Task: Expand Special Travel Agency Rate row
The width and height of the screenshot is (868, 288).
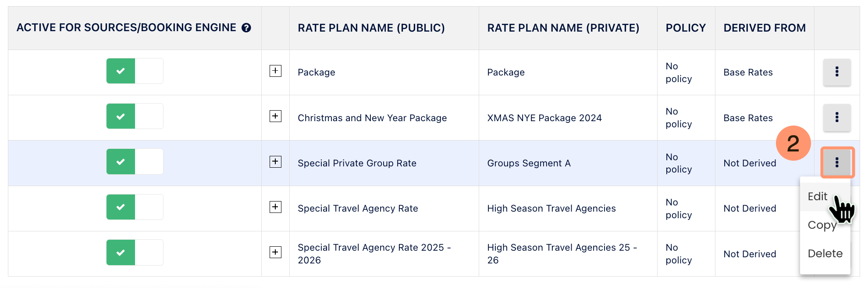Action: (x=275, y=207)
